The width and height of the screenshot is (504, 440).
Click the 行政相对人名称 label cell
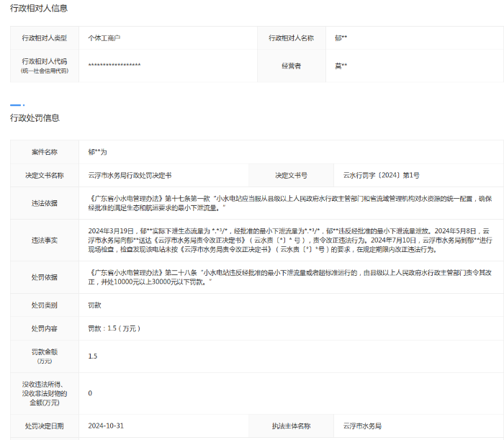[291, 37]
